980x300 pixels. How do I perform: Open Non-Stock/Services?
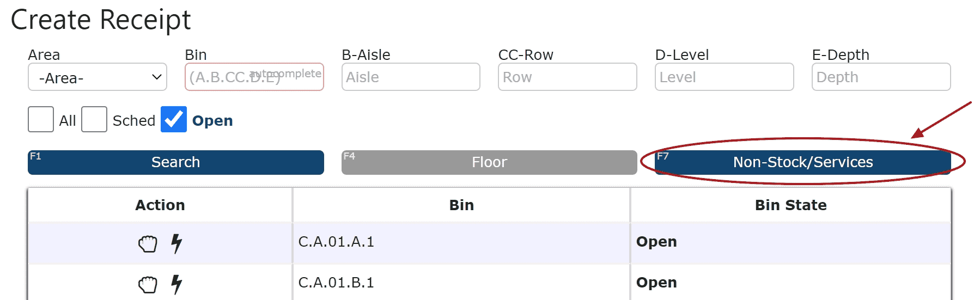(x=803, y=162)
